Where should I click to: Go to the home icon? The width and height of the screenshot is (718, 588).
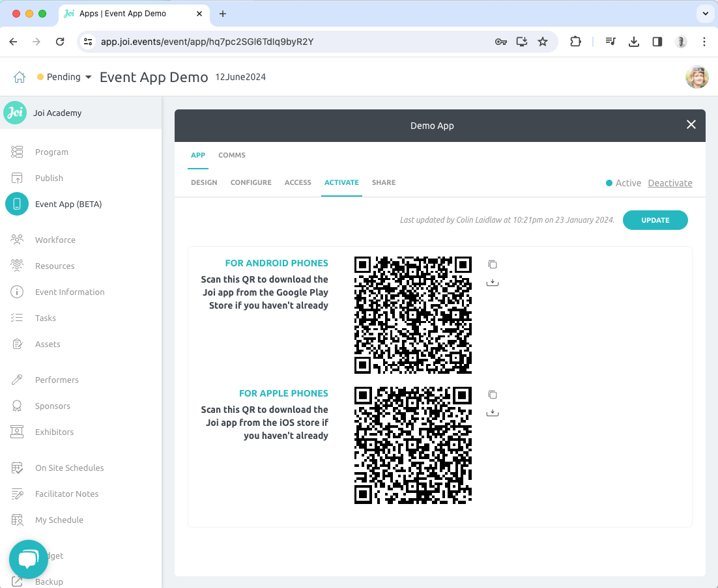(20, 77)
